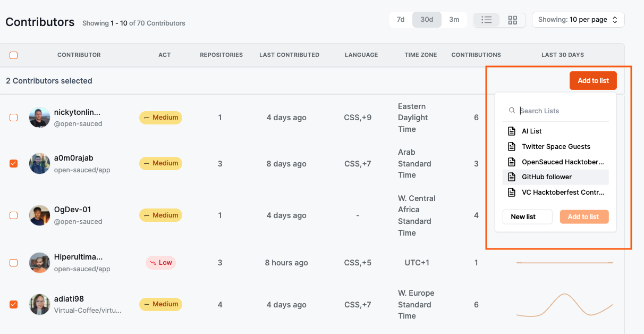Switch to the 7d time range
This screenshot has width=644, height=334.
[401, 19]
